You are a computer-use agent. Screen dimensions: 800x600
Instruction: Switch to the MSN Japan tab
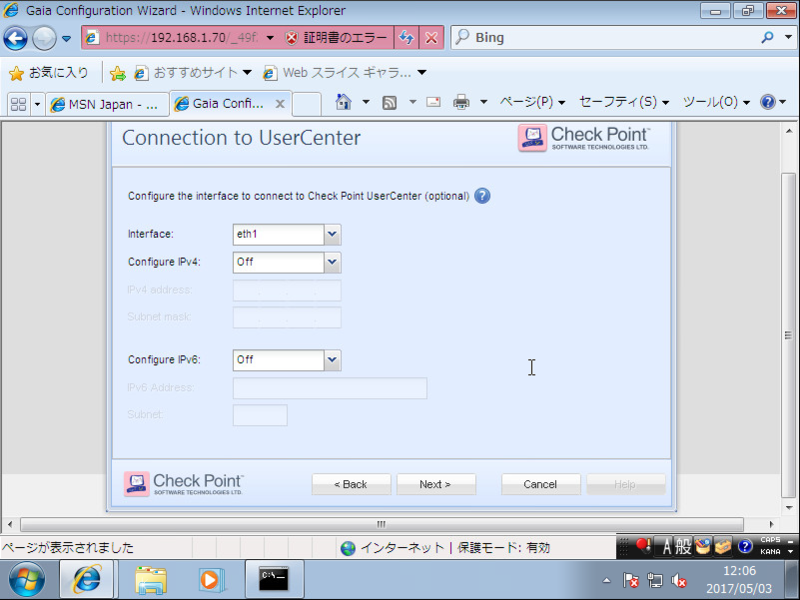107,105
